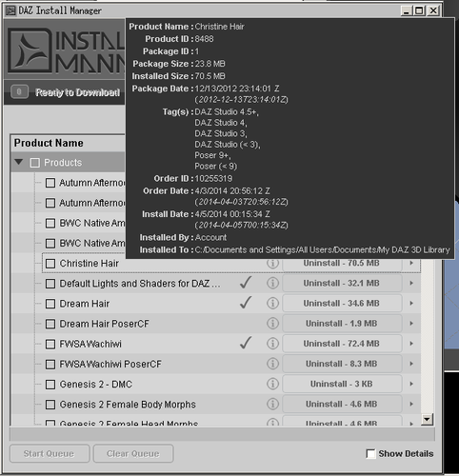
Task: Click the Start Queue button
Action: click(50, 454)
